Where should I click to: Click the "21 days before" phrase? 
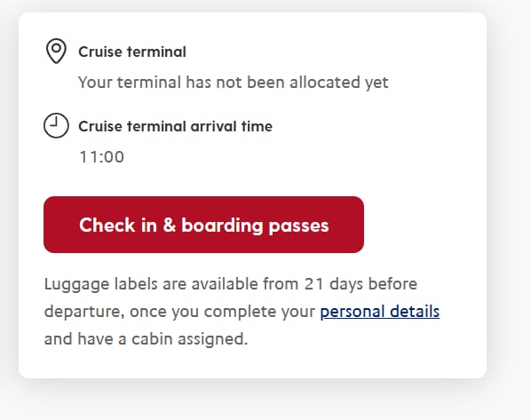pyautogui.click(x=361, y=284)
